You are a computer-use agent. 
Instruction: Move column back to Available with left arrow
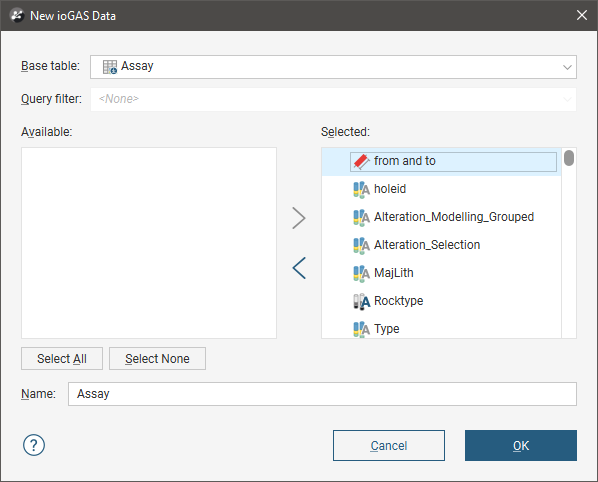pyautogui.click(x=299, y=268)
